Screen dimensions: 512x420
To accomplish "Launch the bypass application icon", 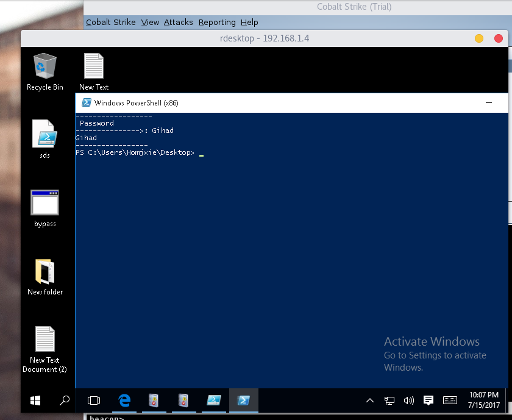I will point(44,202).
